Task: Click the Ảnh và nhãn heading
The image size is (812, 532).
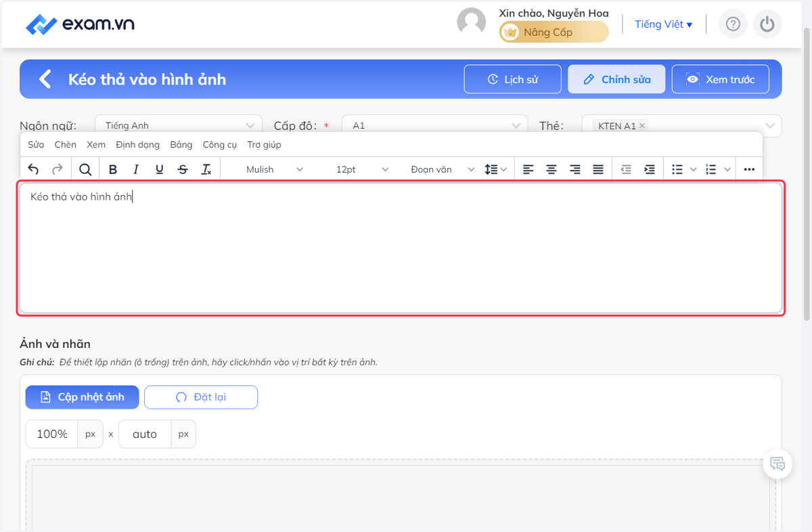Action: click(x=55, y=344)
